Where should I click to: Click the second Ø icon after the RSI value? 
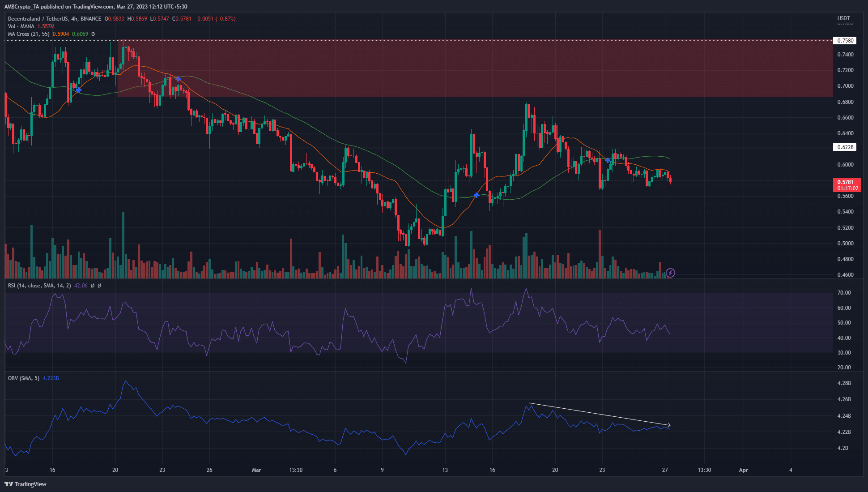(99, 285)
